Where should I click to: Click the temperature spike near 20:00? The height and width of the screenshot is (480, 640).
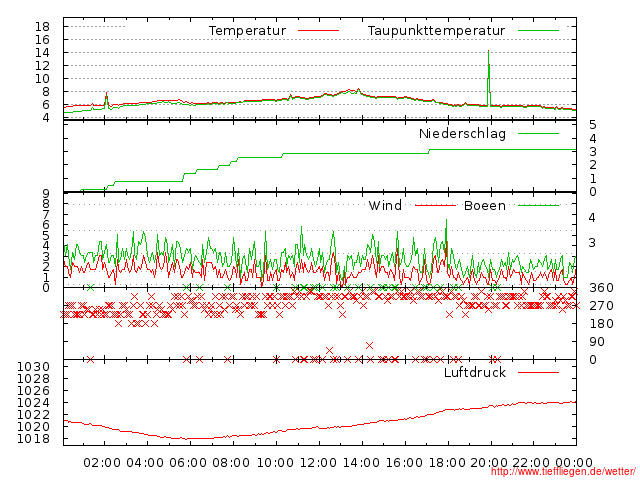(x=489, y=78)
